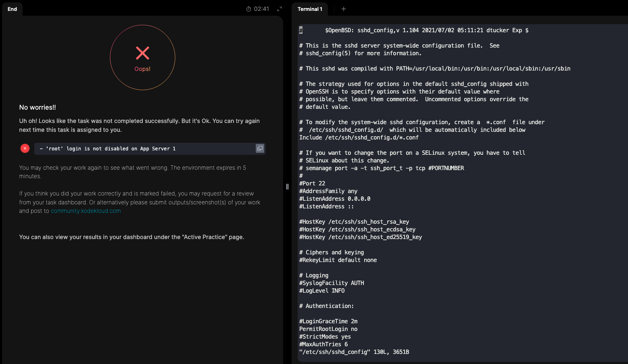Click '#LoginGraceTime 2m' in terminal

[328, 321]
